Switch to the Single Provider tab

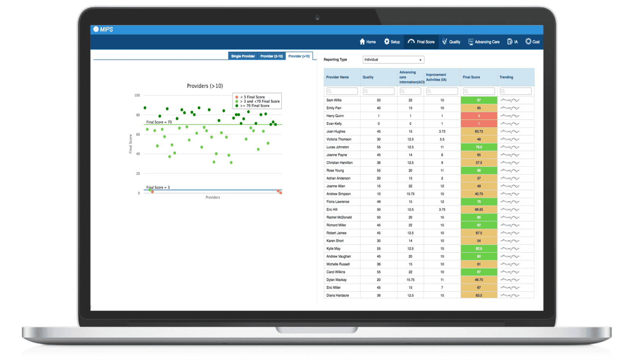[243, 56]
